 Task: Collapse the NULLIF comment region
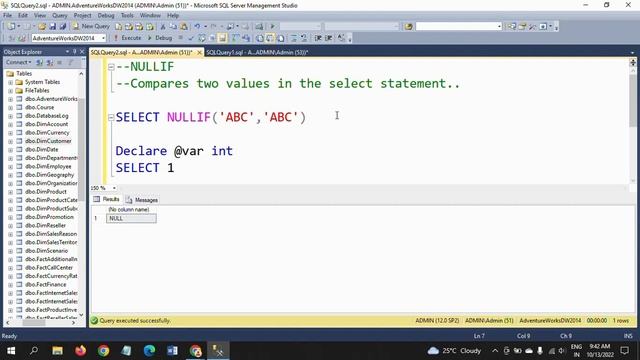pos(111,67)
